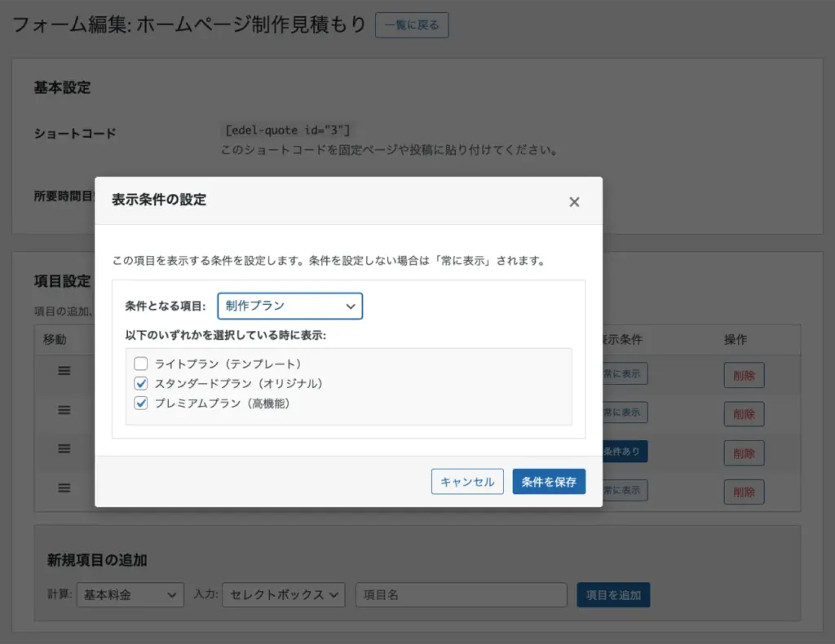Click the 項目を追加 button
Image resolution: width=835 pixels, height=644 pixels.
click(612, 595)
